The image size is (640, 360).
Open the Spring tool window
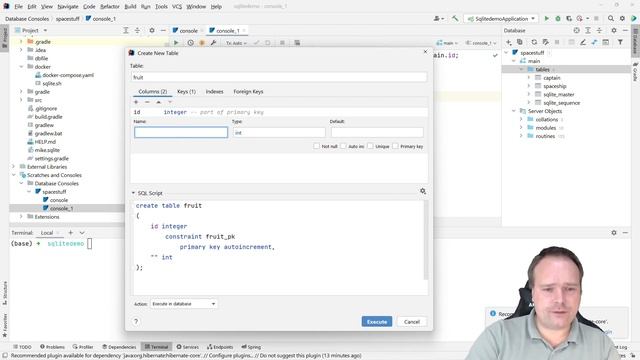pos(251,347)
